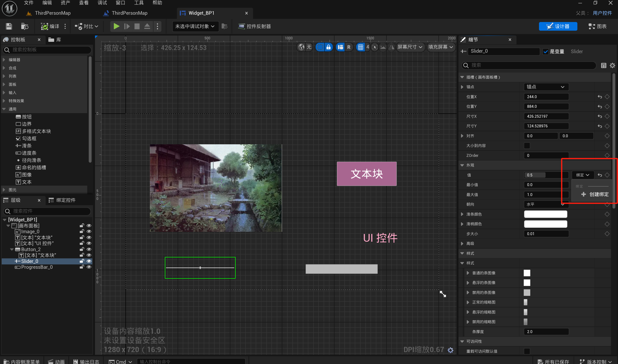Open the 滑条颜色 slider bar color swatch
Viewport: 618px width, 364px height.
pos(546,214)
